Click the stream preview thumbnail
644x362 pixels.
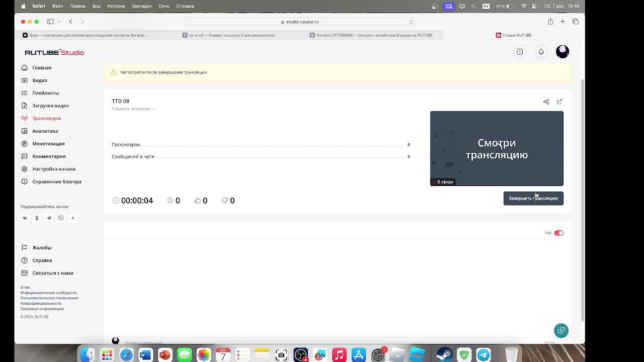(497, 148)
